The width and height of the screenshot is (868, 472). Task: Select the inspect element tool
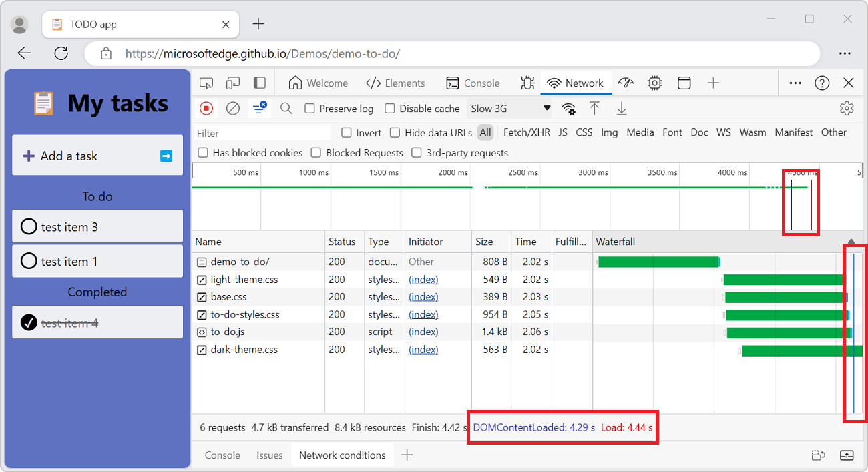pyautogui.click(x=206, y=83)
